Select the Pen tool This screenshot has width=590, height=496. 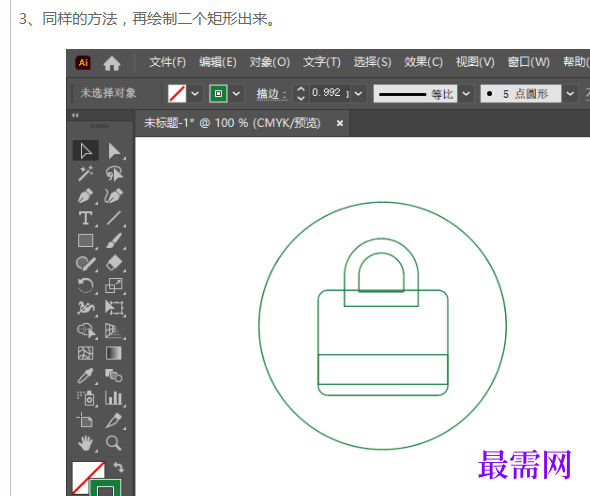tap(86, 196)
